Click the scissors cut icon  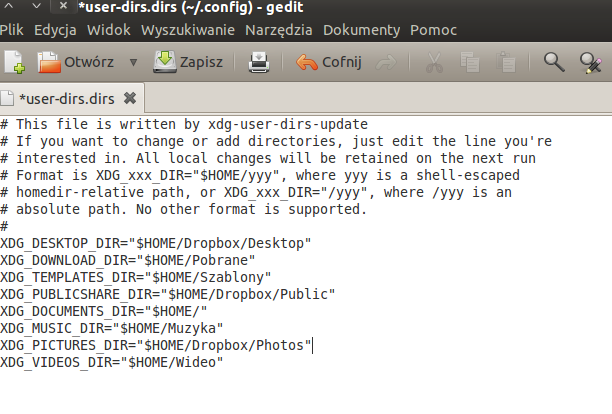pos(434,62)
